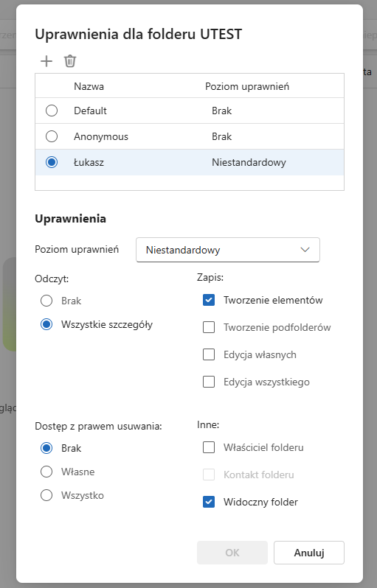Open the Poziom uprawnień dropdown

tap(227, 250)
